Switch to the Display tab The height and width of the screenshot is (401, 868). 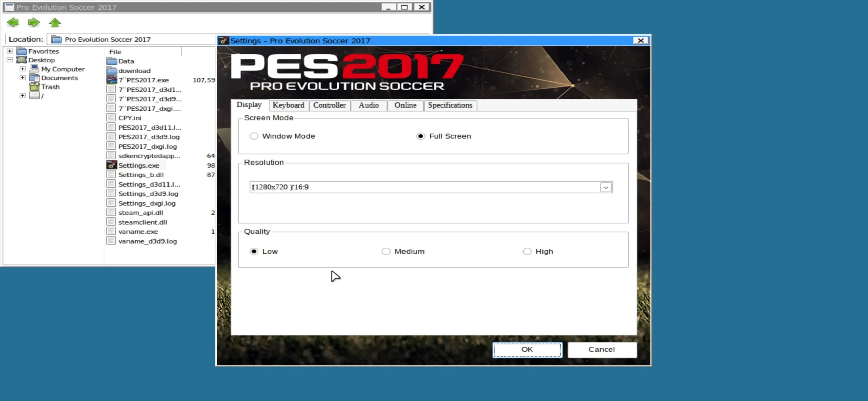[x=249, y=104]
